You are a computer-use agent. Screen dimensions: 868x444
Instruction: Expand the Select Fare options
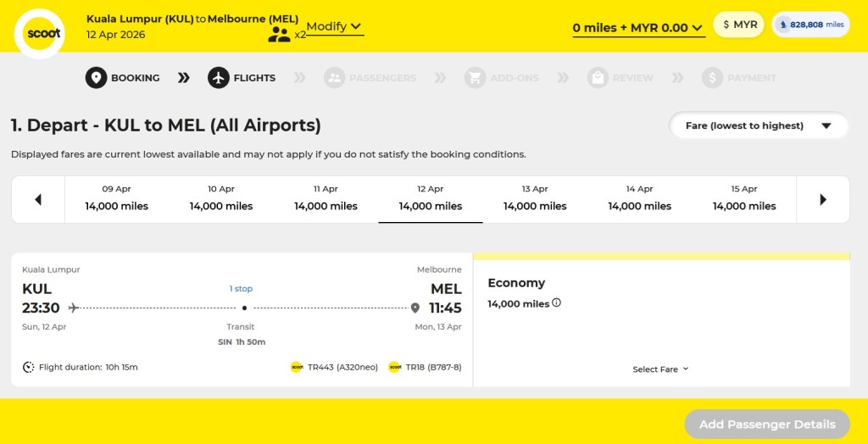pyautogui.click(x=661, y=369)
